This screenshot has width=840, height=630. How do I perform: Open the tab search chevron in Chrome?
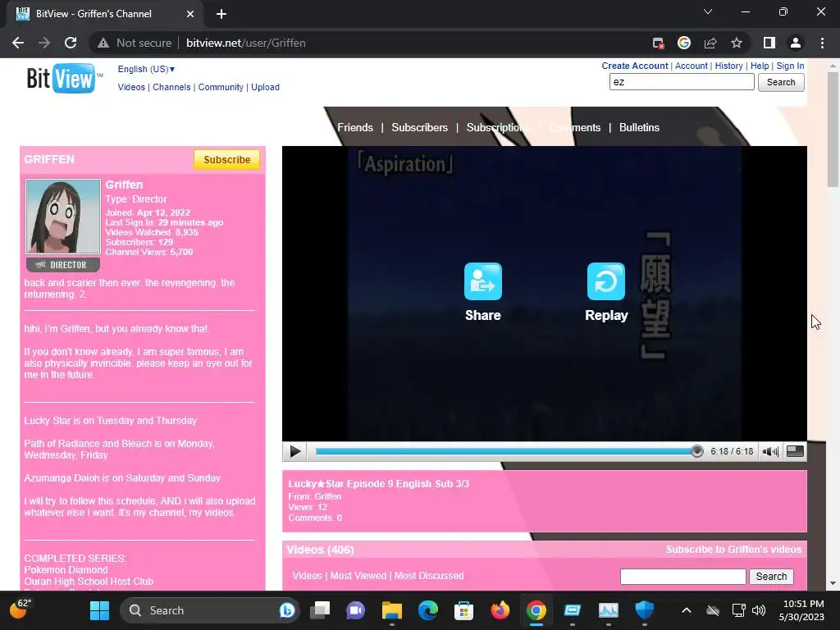(x=708, y=11)
